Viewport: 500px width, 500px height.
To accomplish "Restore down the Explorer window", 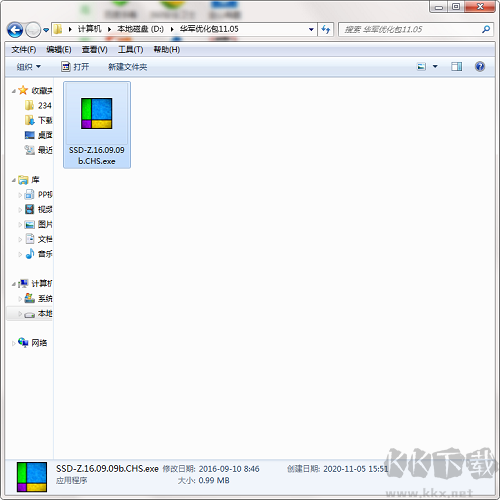I will tap(456, 7).
